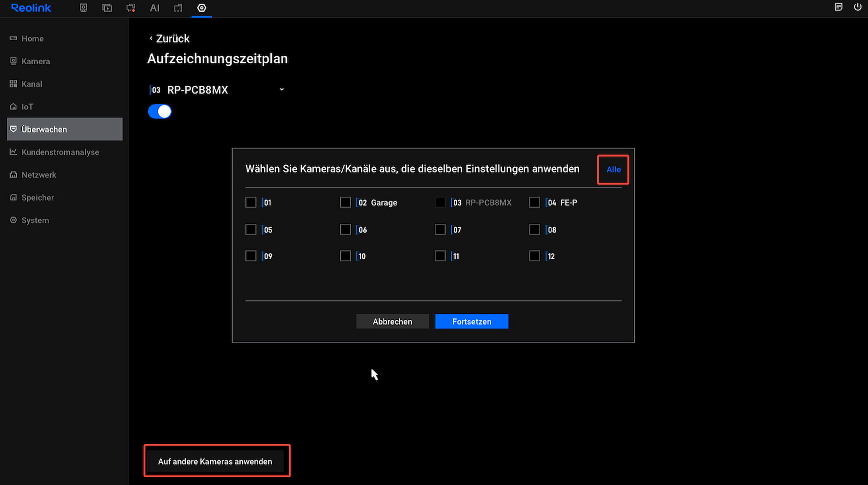Click the power icon at top right

[858, 7]
